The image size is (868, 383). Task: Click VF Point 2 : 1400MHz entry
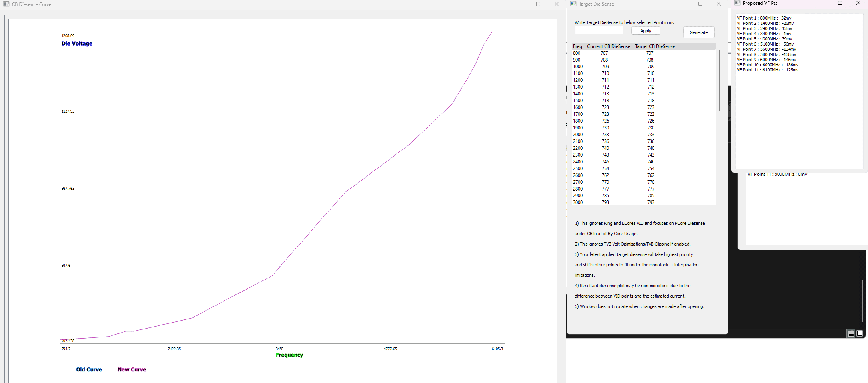point(765,23)
